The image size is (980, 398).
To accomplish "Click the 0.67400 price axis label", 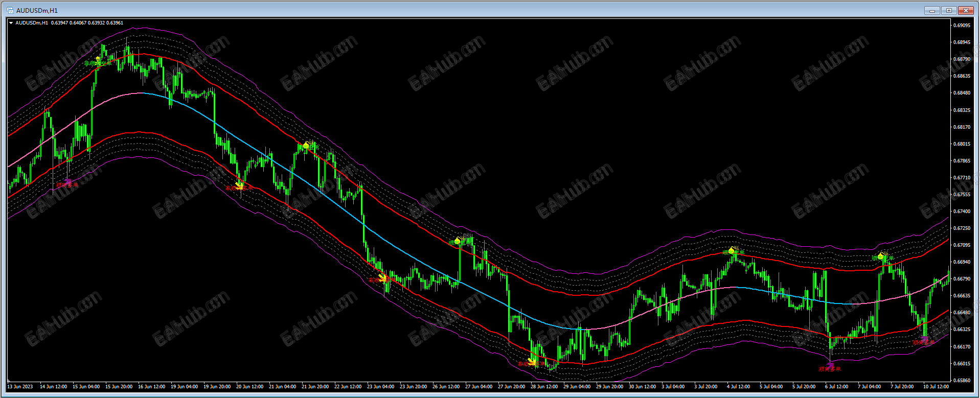I will 962,212.
